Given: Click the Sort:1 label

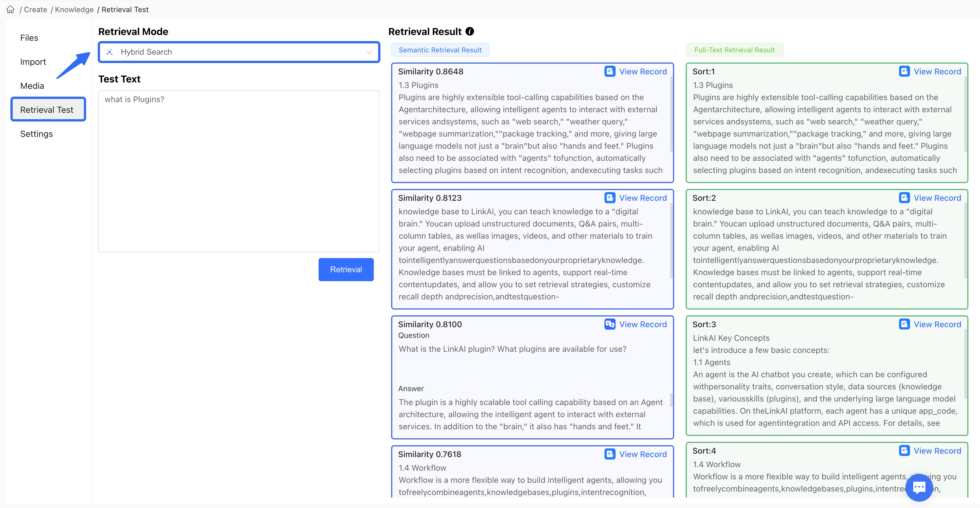Looking at the screenshot, I should [x=704, y=71].
